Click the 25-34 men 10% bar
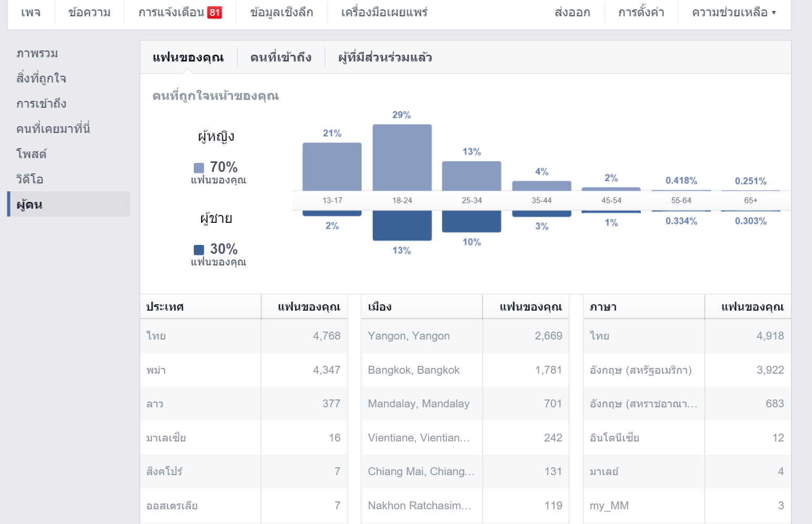The height and width of the screenshot is (524, 812). [x=472, y=221]
